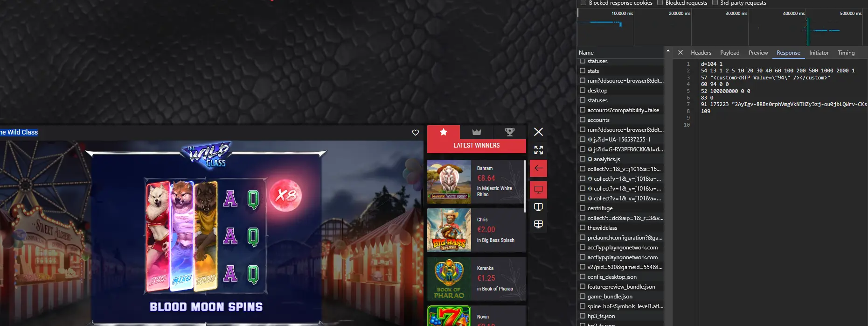
Task: Click the Mike purple wolf character card
Action: point(182,236)
